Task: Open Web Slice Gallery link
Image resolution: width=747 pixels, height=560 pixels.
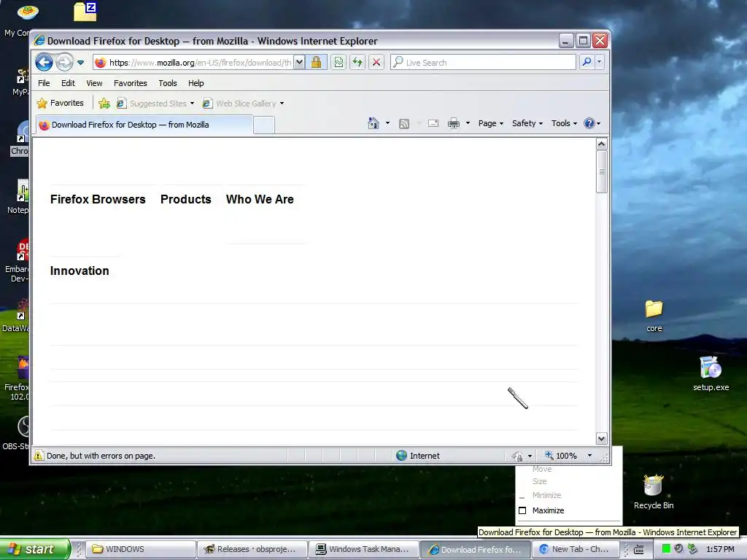Action: click(240, 104)
